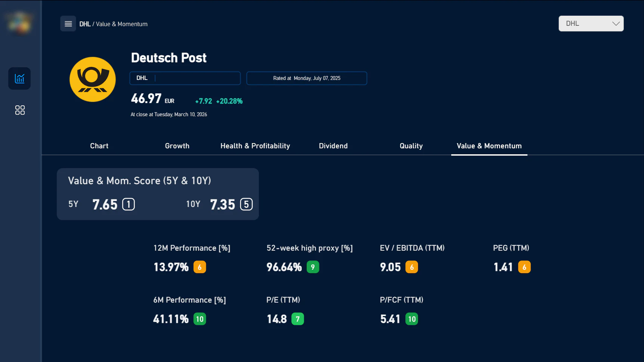Image resolution: width=644 pixels, height=362 pixels.
Task: Click the 5.41 P/FCF value
Action: [390, 319]
